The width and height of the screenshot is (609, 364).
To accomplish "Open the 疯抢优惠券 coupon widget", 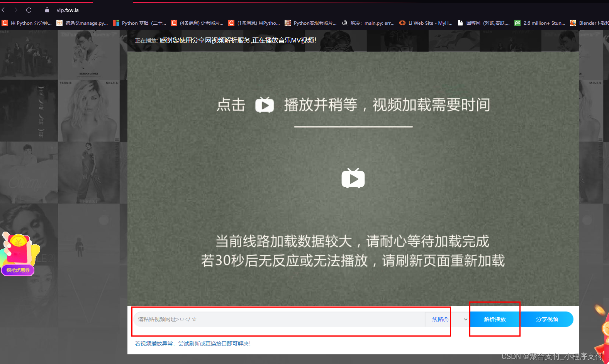I will (x=19, y=254).
